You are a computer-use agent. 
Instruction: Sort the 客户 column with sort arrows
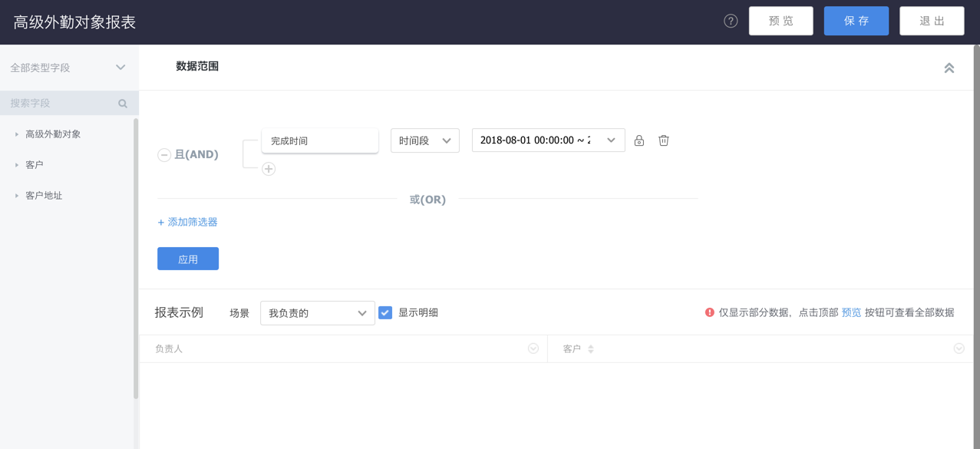[591, 349]
